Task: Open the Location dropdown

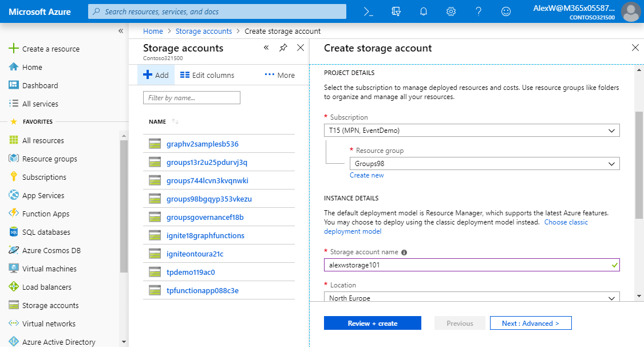Action: point(471,297)
